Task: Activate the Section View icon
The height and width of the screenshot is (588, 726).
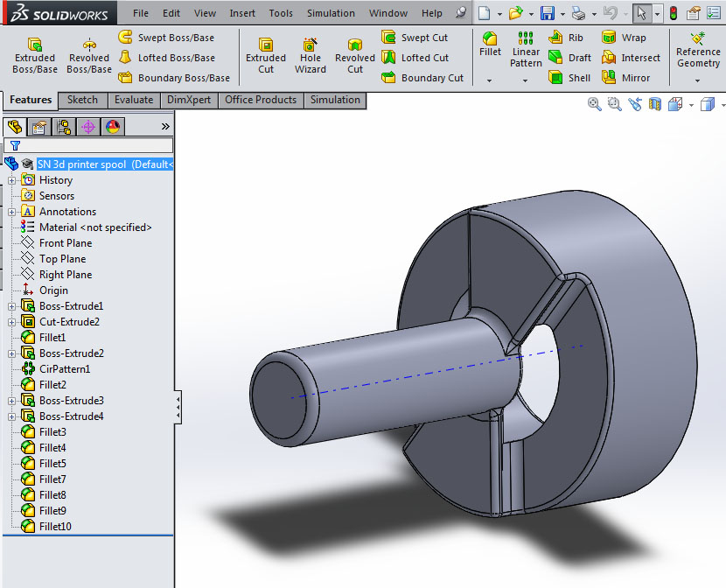Action: (x=654, y=104)
